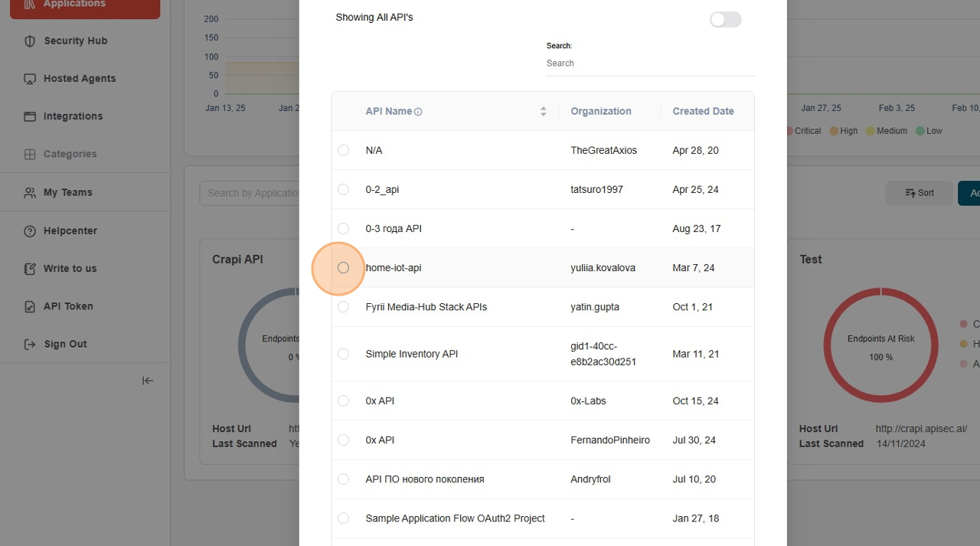Click the Write to us icon

30,269
